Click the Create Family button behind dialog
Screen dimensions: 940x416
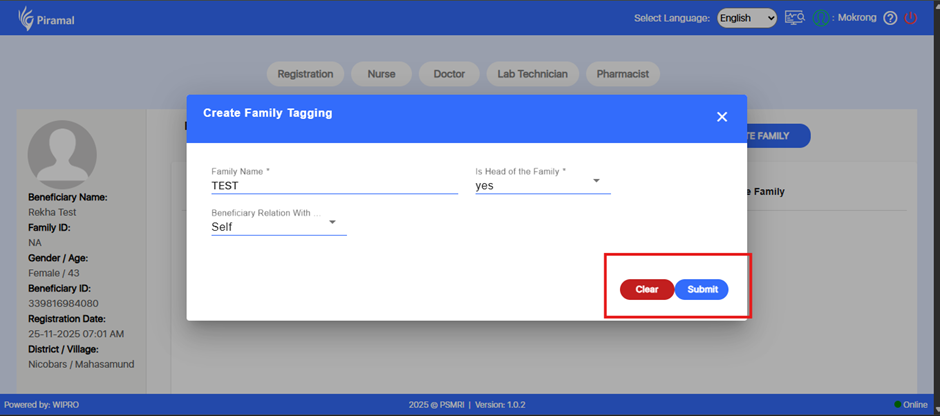(777, 136)
